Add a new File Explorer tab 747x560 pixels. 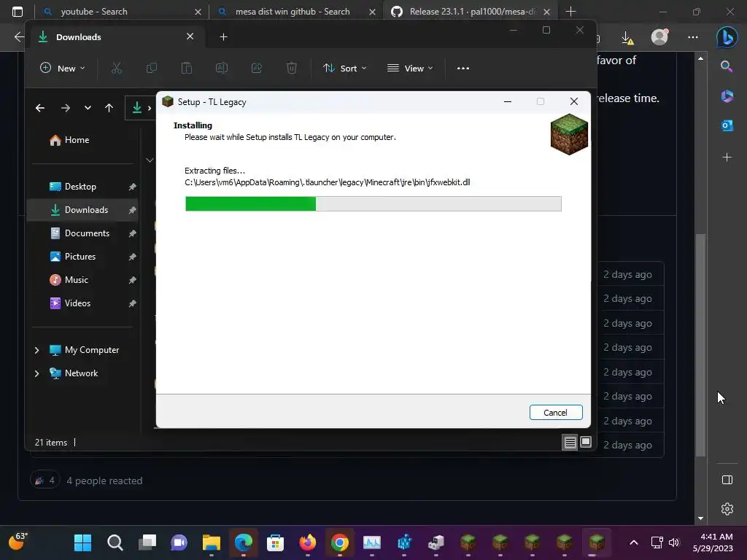pos(223,36)
